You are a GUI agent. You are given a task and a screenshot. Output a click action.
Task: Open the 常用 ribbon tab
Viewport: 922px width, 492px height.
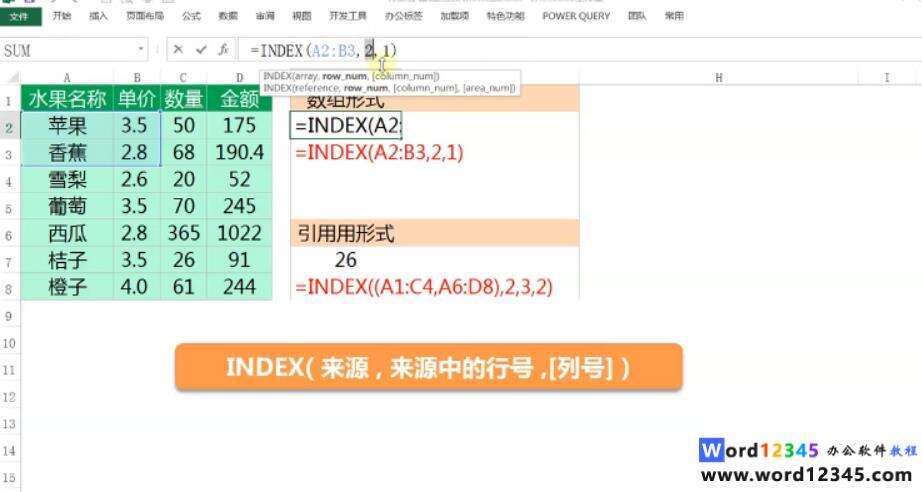pos(674,16)
